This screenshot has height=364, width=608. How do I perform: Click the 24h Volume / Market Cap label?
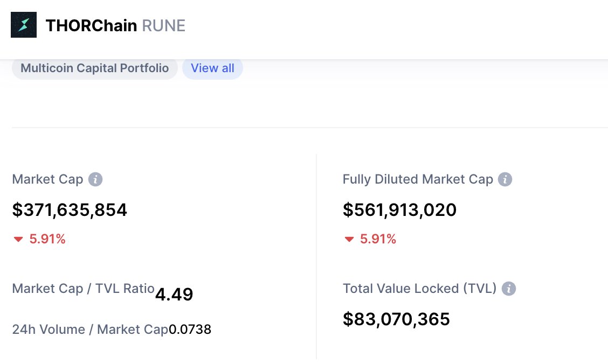(x=91, y=330)
